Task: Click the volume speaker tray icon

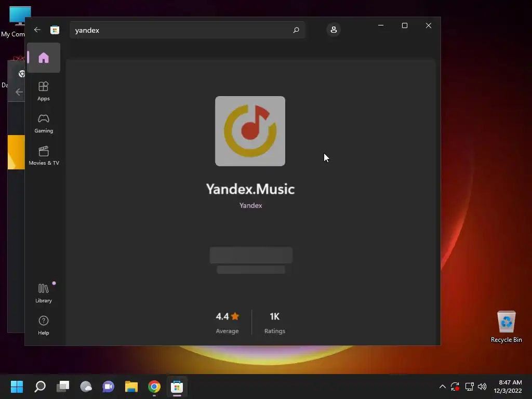Action: coord(482,387)
